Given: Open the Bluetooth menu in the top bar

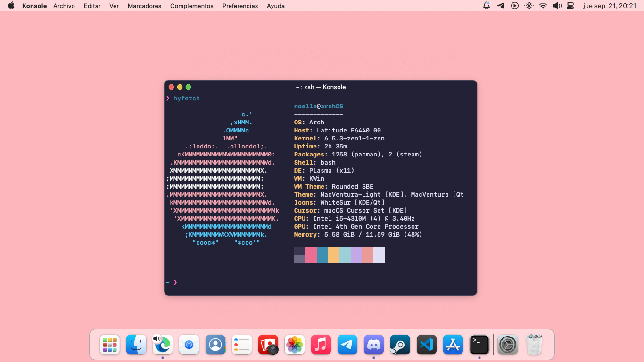Looking at the screenshot, I should pyautogui.click(x=529, y=6).
